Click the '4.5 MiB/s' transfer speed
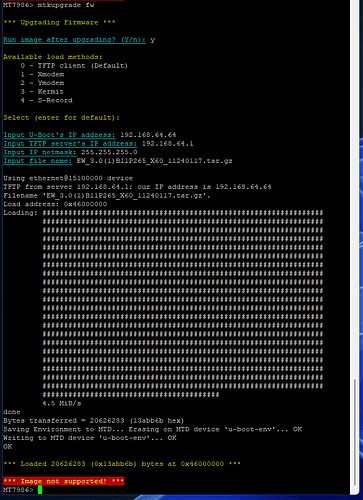 [62, 403]
